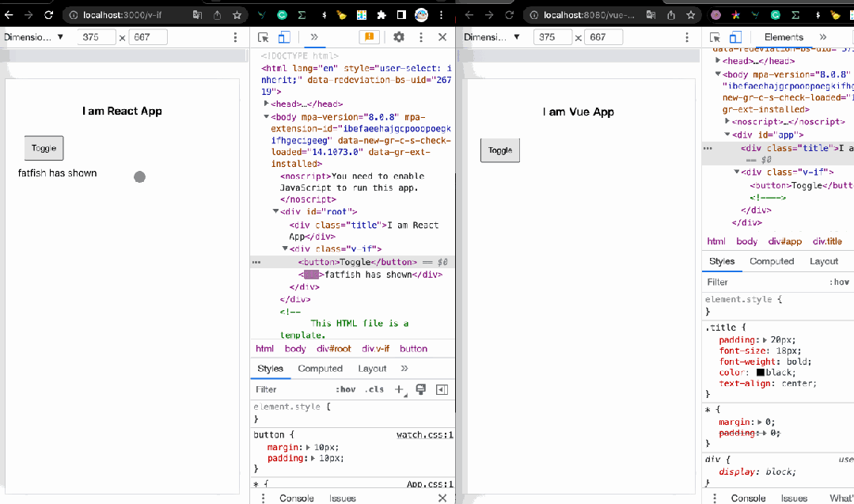Bookmark the localhost:8080 Vue page
Screen dimensions: 854x504
691,15
